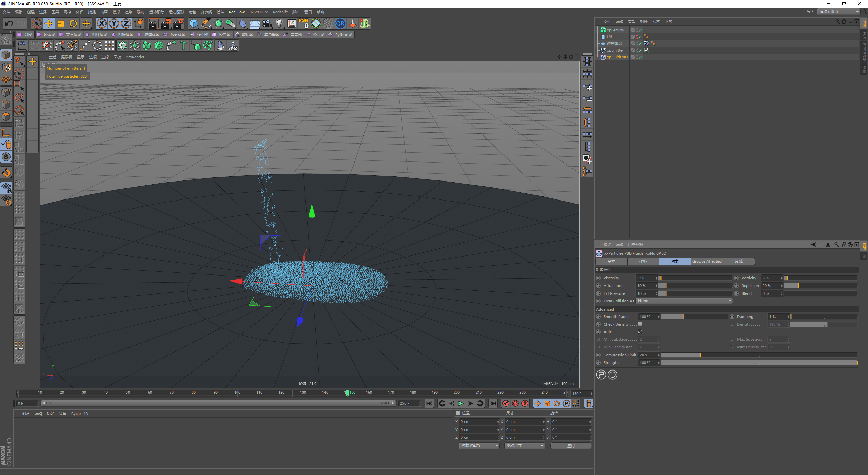Select the Move tool icon

click(49, 23)
